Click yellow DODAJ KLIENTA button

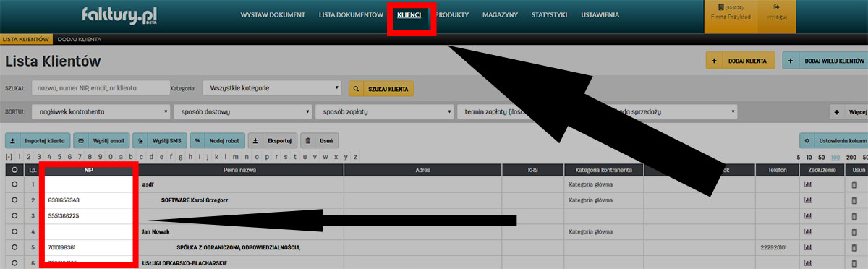[740, 61]
